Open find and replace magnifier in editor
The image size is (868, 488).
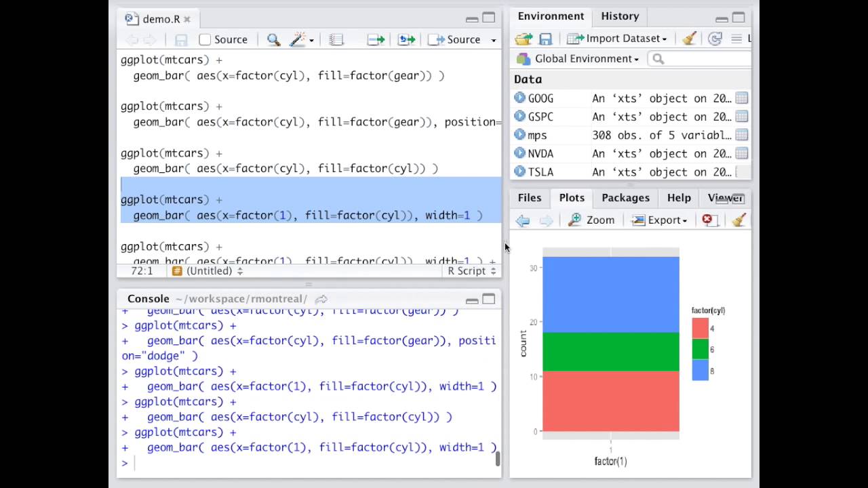[x=273, y=40]
